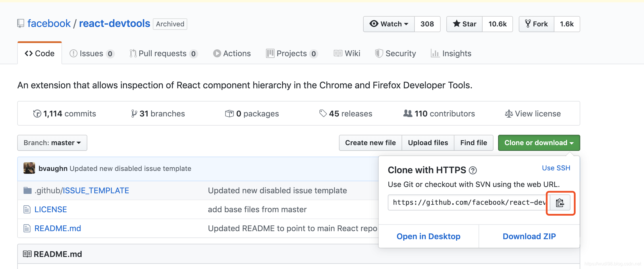Click the book icon in the README.md header

(x=27, y=254)
